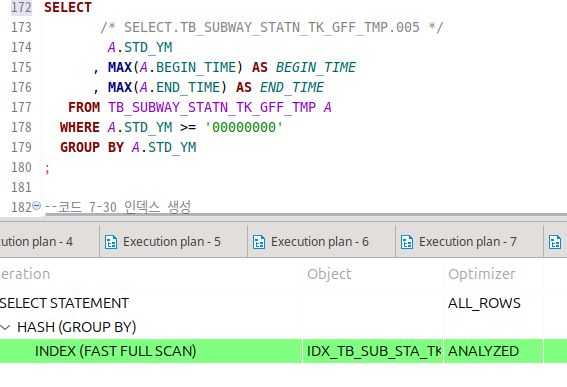This screenshot has width=567, height=387.
Task: Select the INDEX (FAST FULL SCAN) row
Action: pos(284,351)
